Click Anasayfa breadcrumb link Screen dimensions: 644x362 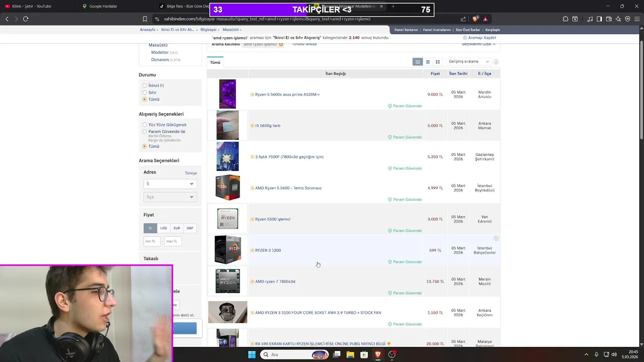[147, 30]
